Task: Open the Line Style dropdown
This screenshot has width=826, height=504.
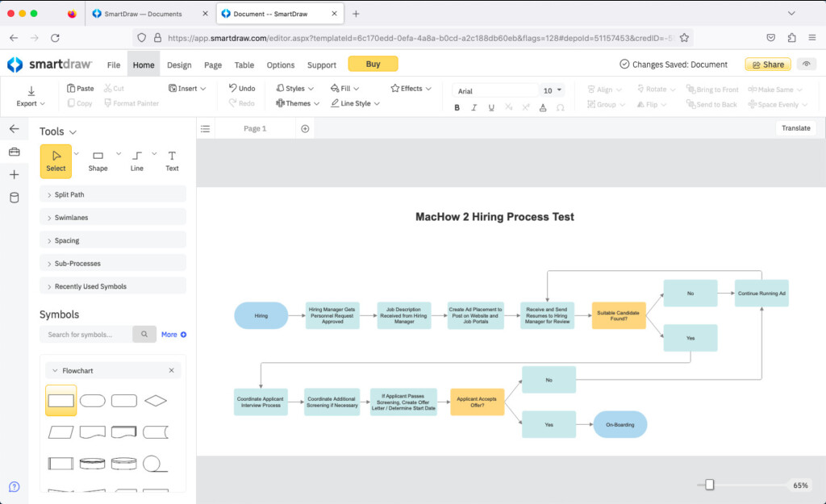Action: pyautogui.click(x=355, y=103)
